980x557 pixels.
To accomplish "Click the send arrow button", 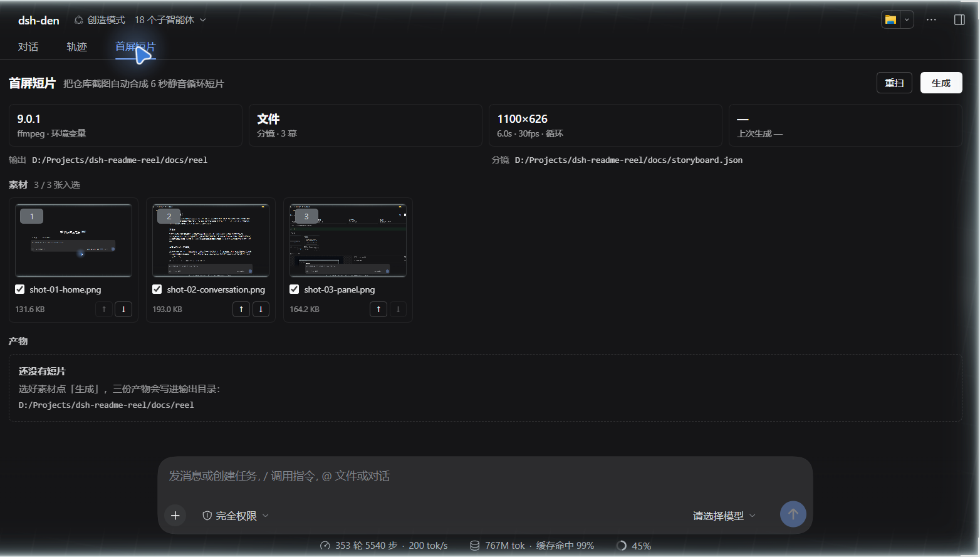I will (793, 514).
